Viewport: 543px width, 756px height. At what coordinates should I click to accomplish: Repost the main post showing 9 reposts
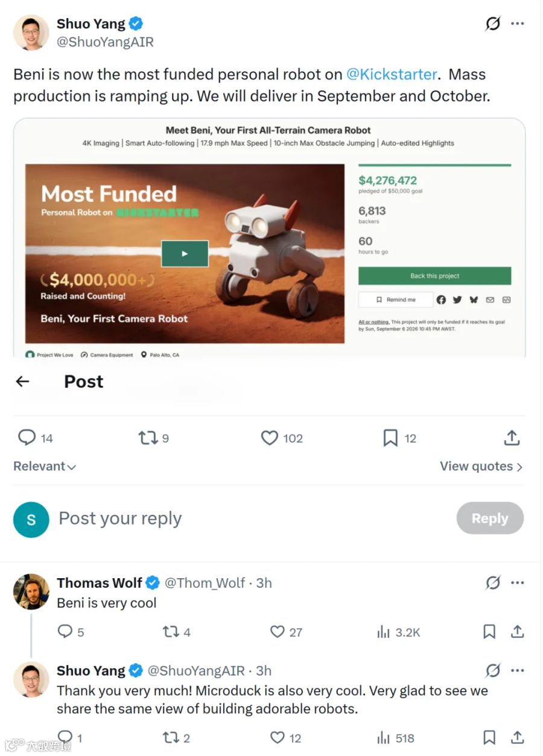(148, 438)
